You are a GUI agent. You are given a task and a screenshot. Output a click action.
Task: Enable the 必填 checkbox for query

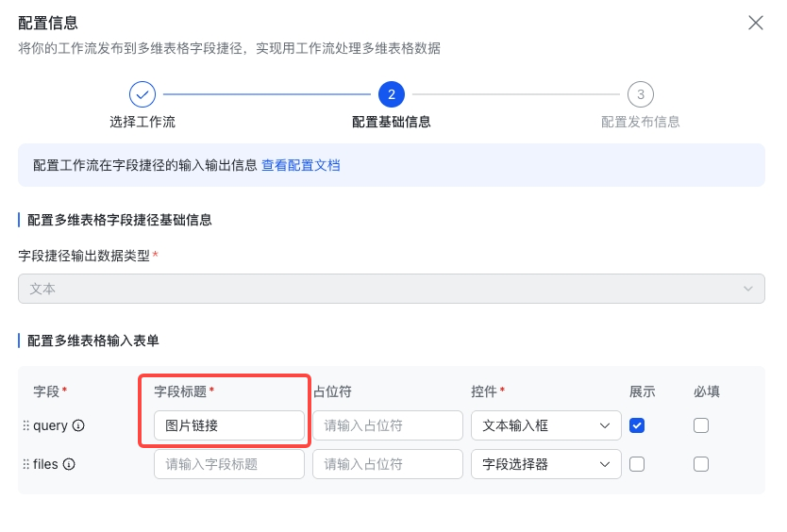tap(700, 425)
